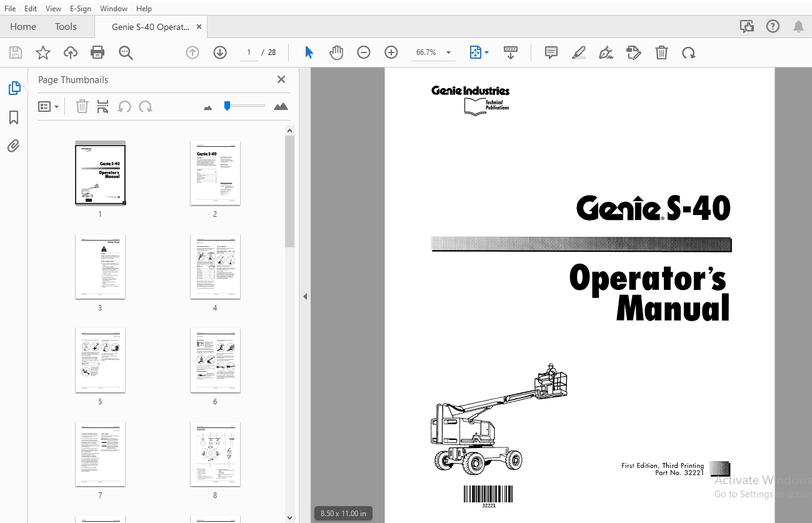Open the View menu

pos(54,8)
